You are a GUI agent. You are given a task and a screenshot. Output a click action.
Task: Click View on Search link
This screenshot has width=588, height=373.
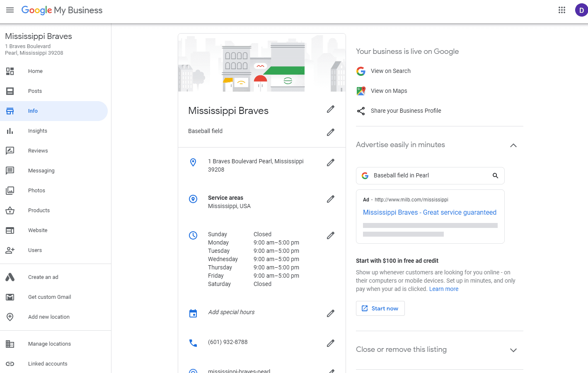point(391,71)
